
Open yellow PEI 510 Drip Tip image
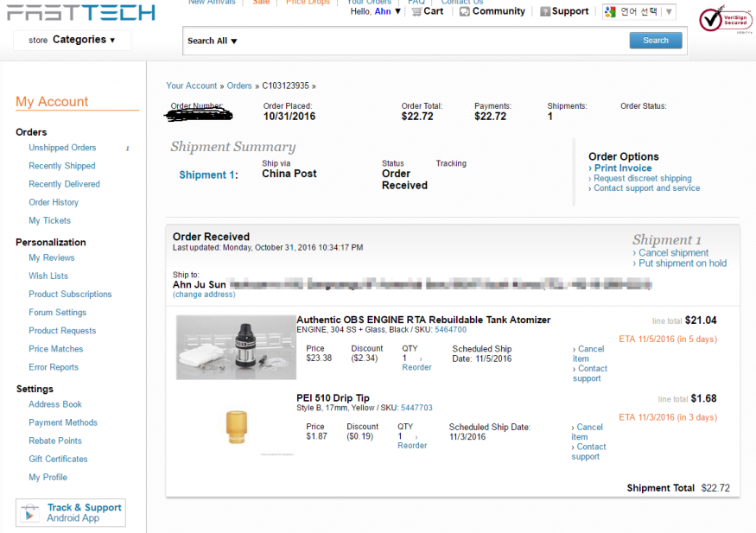(x=236, y=425)
